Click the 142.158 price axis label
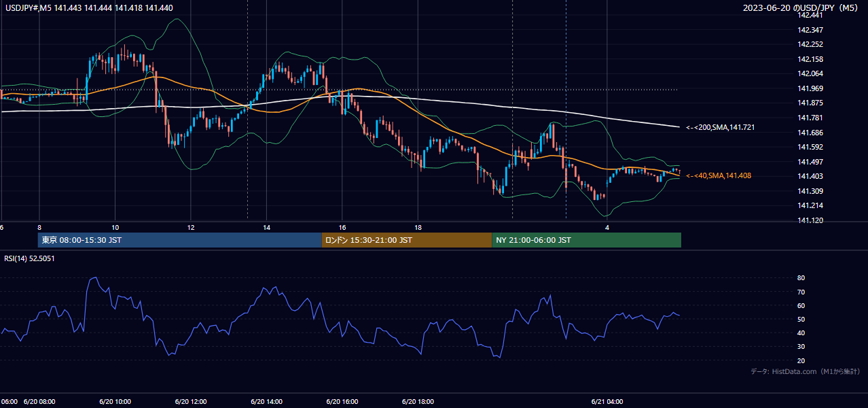868x408 pixels. click(810, 59)
